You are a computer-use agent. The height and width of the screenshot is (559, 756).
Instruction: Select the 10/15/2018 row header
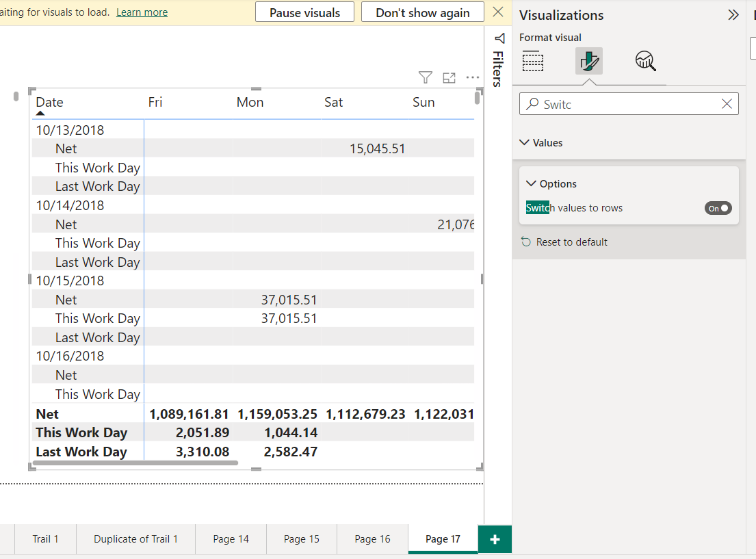(70, 281)
